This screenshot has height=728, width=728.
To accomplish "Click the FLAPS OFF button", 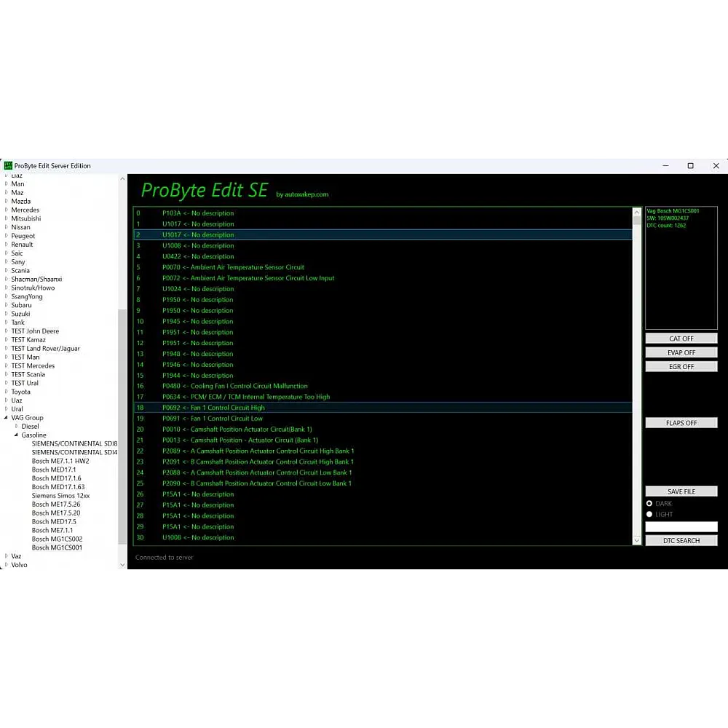I will click(x=681, y=423).
